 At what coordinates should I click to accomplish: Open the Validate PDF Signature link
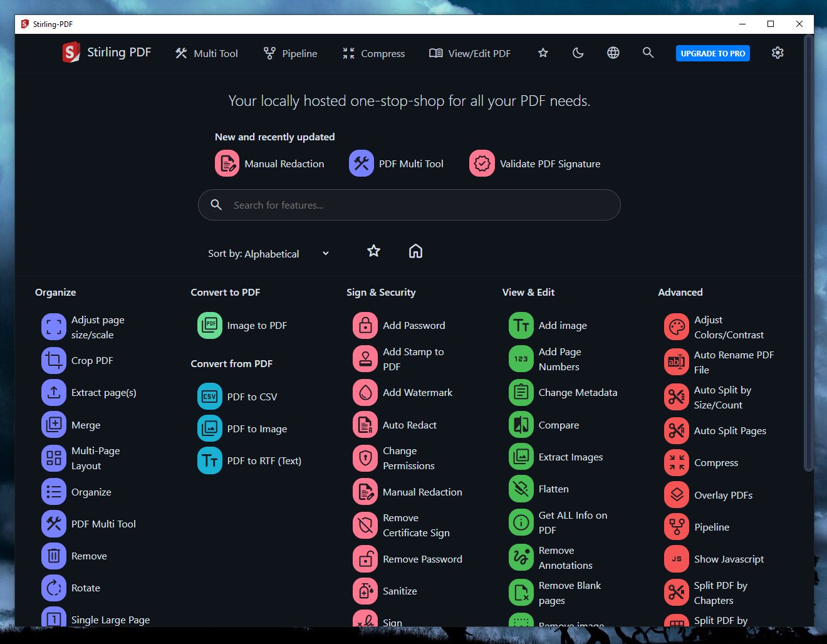[x=535, y=164]
